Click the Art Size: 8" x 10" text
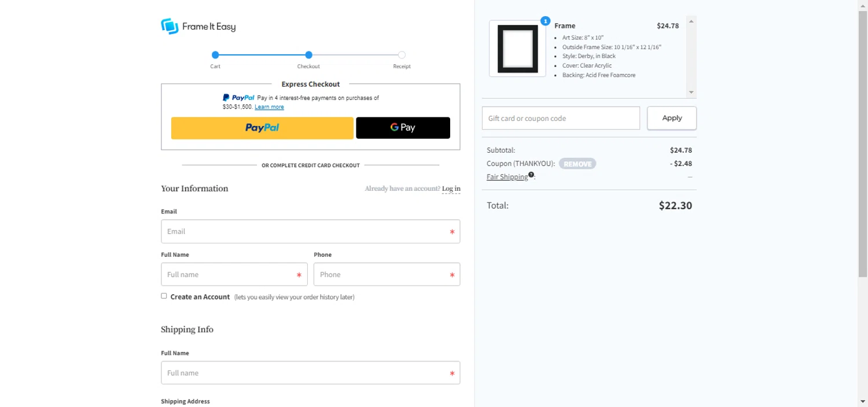Image resolution: width=868 pixels, height=407 pixels. pyautogui.click(x=583, y=38)
